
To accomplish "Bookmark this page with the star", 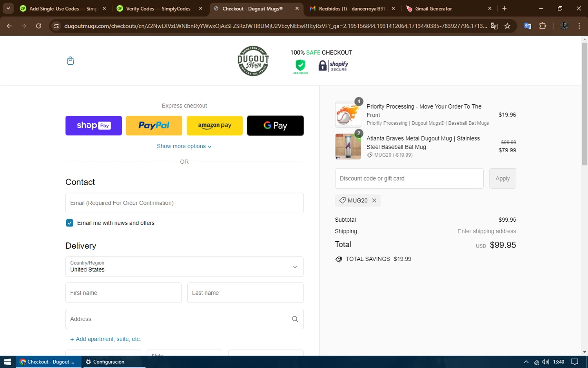I will [507, 26].
